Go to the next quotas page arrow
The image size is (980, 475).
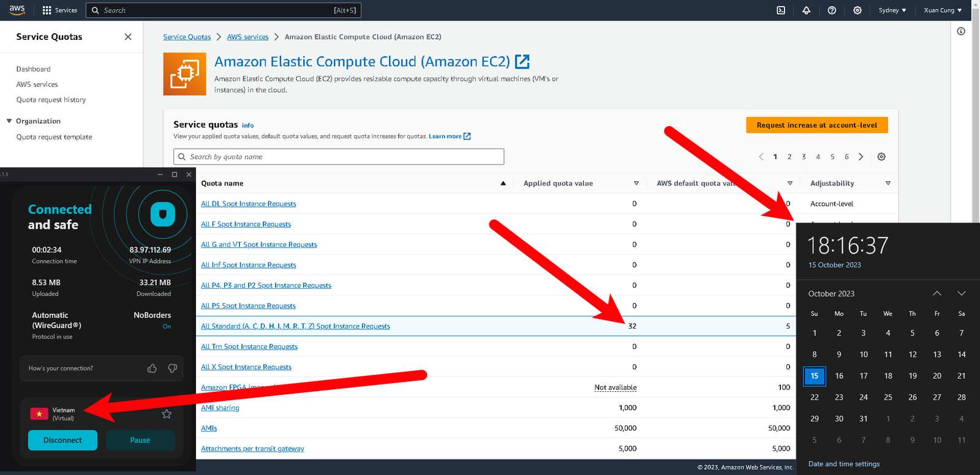[861, 157]
